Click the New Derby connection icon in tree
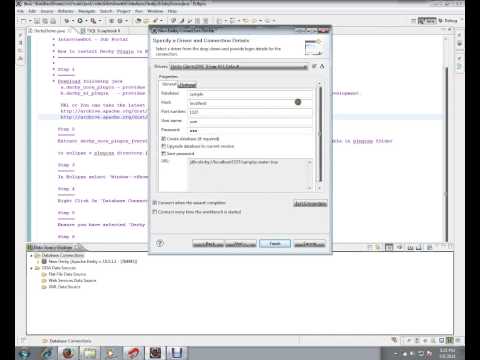Viewport: 480px width, 360px height. click(x=44, y=262)
